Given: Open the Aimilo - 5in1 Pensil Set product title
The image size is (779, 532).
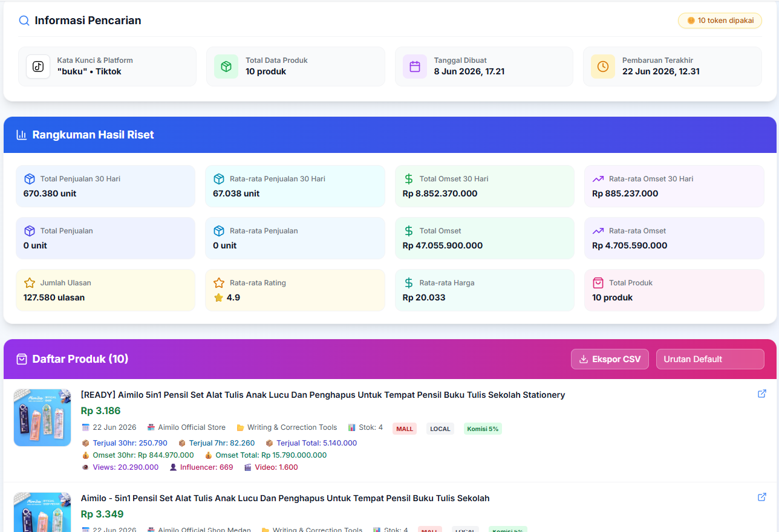Looking at the screenshot, I should tap(285, 498).
